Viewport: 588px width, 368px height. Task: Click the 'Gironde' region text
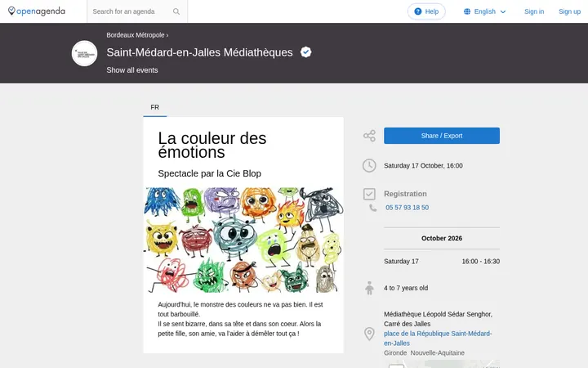(395, 353)
